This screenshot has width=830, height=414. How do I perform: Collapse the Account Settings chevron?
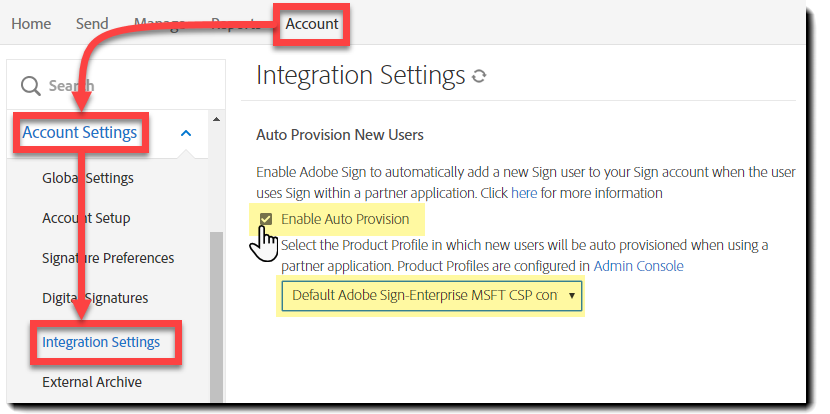(186, 133)
